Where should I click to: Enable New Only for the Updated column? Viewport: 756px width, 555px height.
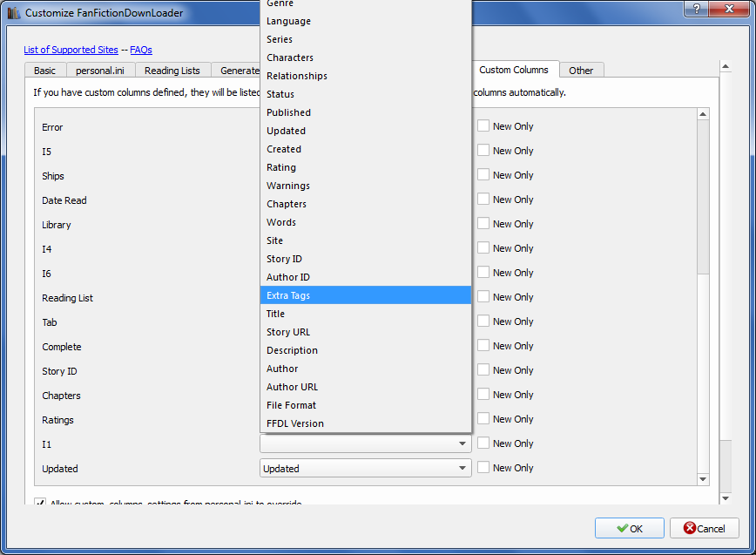pyautogui.click(x=483, y=467)
